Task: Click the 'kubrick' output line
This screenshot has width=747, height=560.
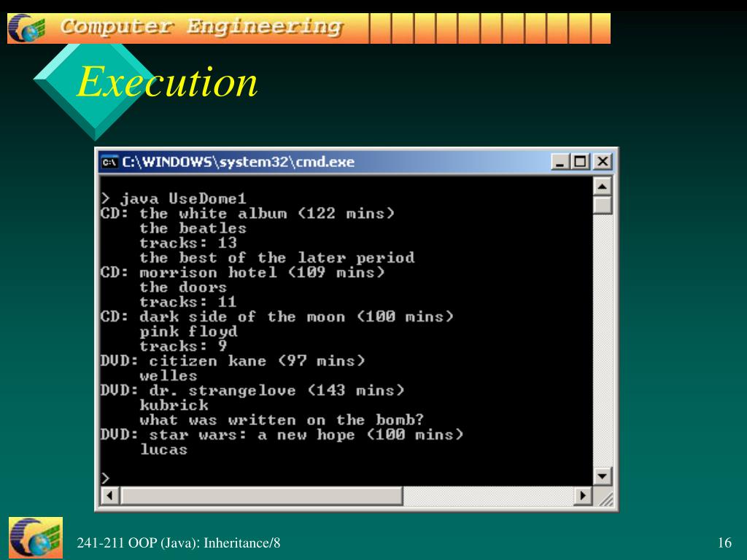Action: pyautogui.click(x=174, y=405)
